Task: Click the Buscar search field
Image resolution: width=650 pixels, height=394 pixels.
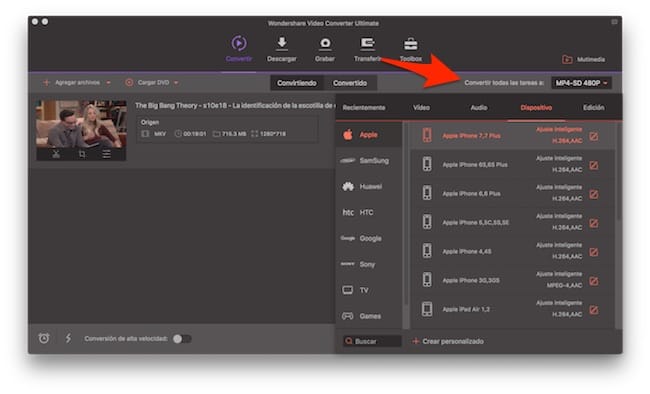Action: [372, 341]
